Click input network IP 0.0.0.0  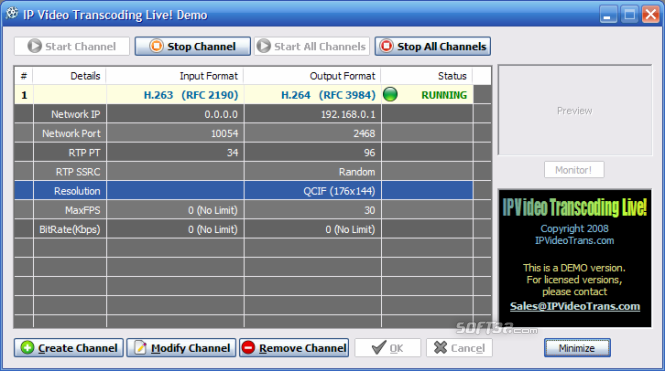tap(221, 114)
